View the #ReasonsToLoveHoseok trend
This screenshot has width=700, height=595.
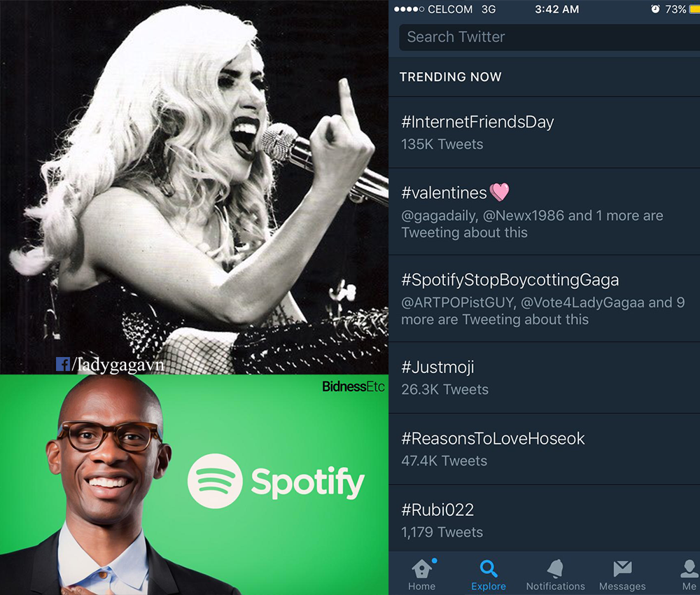click(x=493, y=438)
